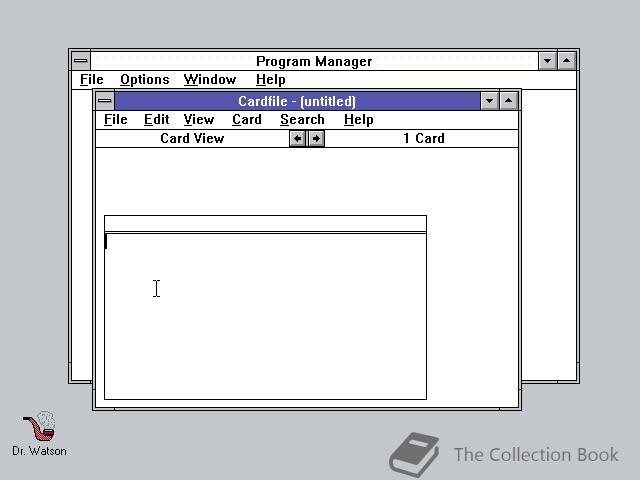Screen dimensions: 640x480
Task: Minimize the Program Manager window
Action: point(547,61)
